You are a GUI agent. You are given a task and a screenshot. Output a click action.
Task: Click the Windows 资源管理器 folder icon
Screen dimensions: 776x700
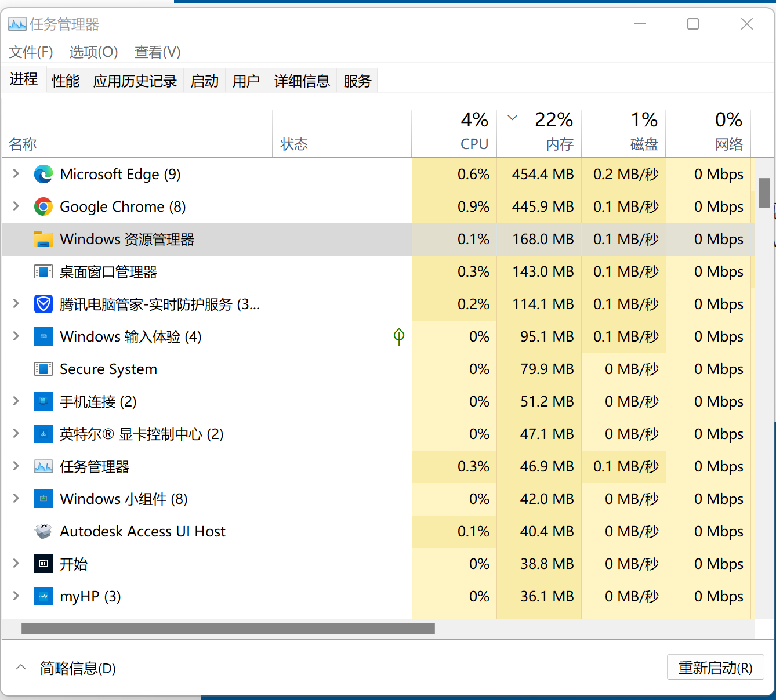[x=43, y=239]
